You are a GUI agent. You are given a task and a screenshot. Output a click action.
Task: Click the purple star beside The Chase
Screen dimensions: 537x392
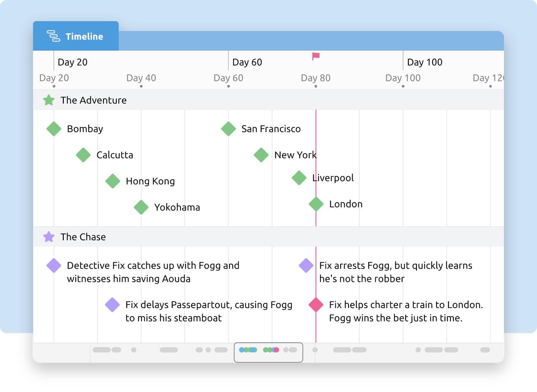(48, 237)
